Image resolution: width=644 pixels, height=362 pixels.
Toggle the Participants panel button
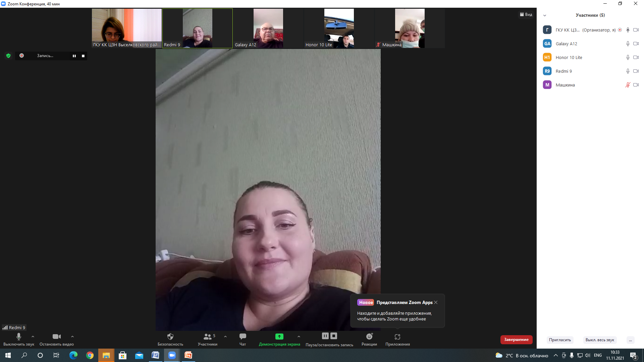pyautogui.click(x=208, y=339)
